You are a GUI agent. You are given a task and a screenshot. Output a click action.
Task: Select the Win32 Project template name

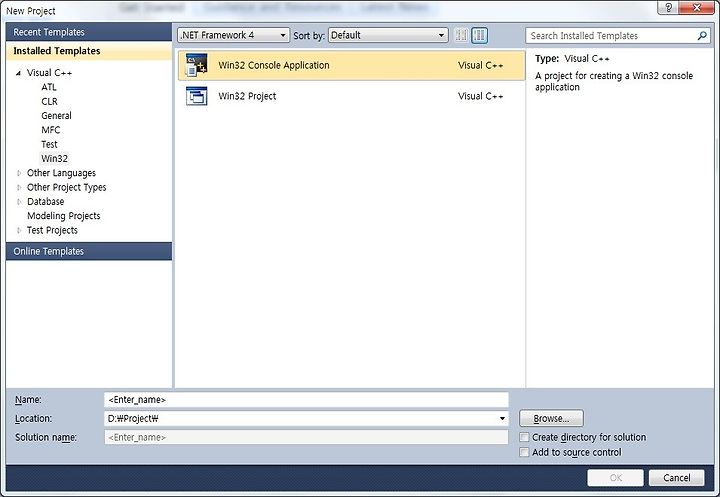coord(247,96)
